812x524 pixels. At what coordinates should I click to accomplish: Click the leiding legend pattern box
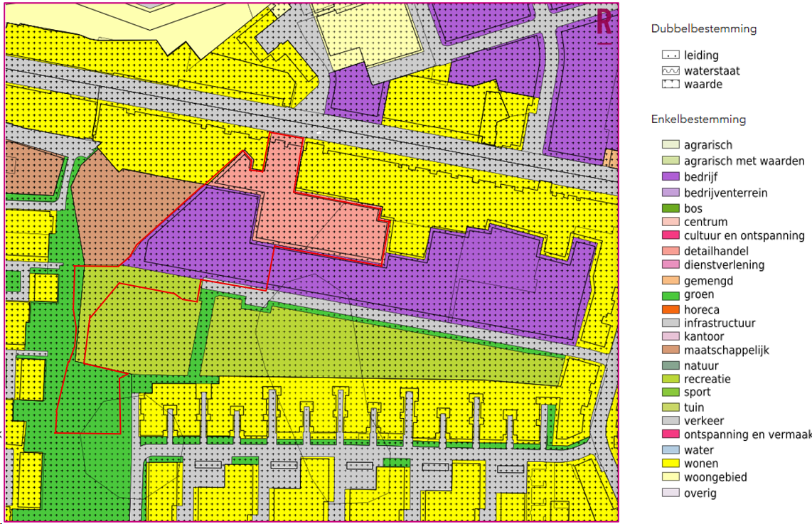point(671,55)
